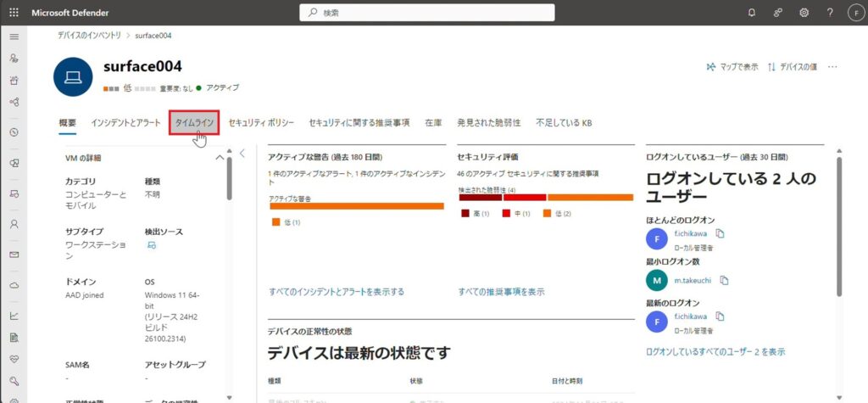The width and height of the screenshot is (868, 403).
Task: Open the sidebar icon just below the clock
Action: pyautogui.click(x=14, y=163)
